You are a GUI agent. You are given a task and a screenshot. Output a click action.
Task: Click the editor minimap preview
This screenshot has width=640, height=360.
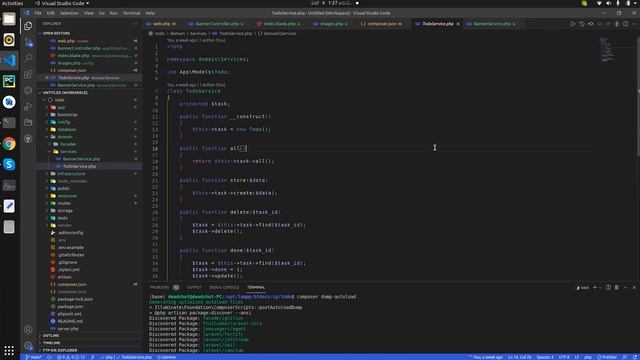(607, 49)
